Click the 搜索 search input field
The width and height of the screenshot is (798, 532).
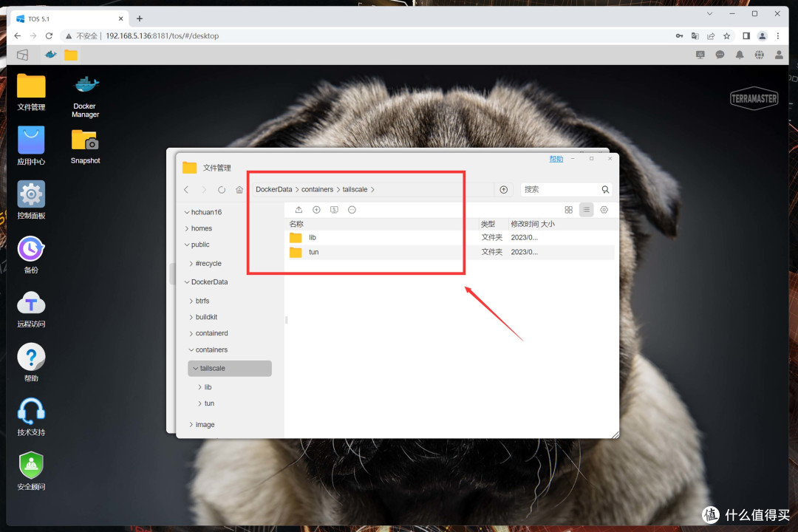coord(560,189)
